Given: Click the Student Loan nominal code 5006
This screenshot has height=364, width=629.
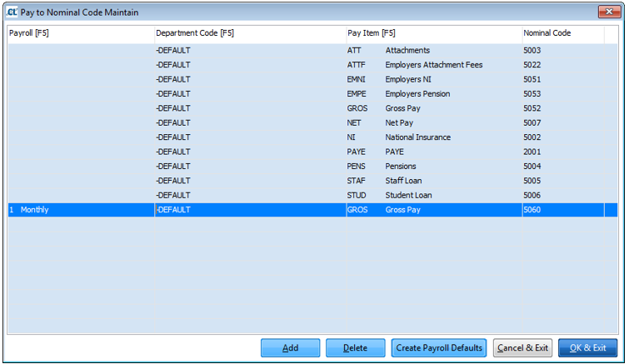Looking at the screenshot, I should pyautogui.click(x=532, y=196).
